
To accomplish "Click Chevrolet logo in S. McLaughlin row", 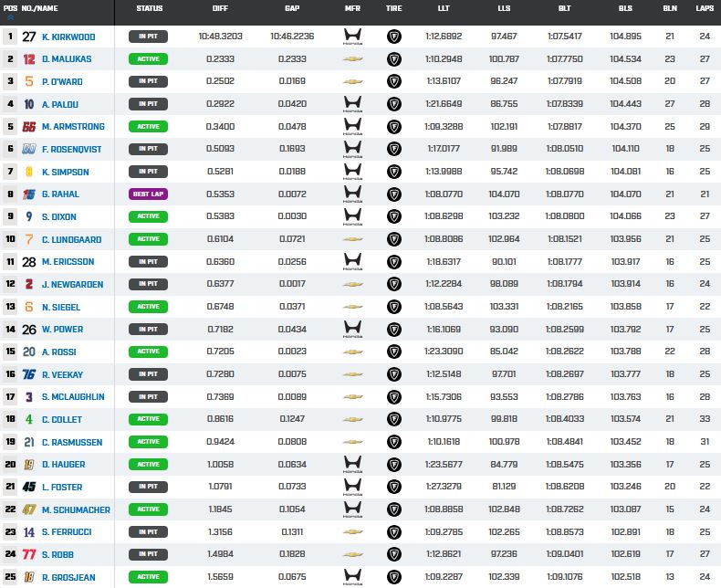I will pyautogui.click(x=352, y=397).
